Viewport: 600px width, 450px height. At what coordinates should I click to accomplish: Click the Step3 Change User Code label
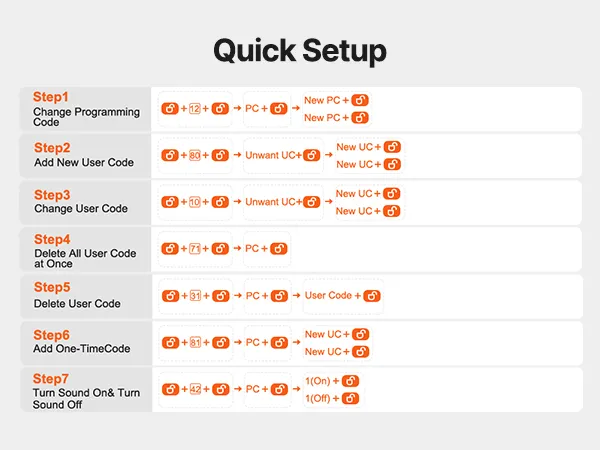(80, 202)
